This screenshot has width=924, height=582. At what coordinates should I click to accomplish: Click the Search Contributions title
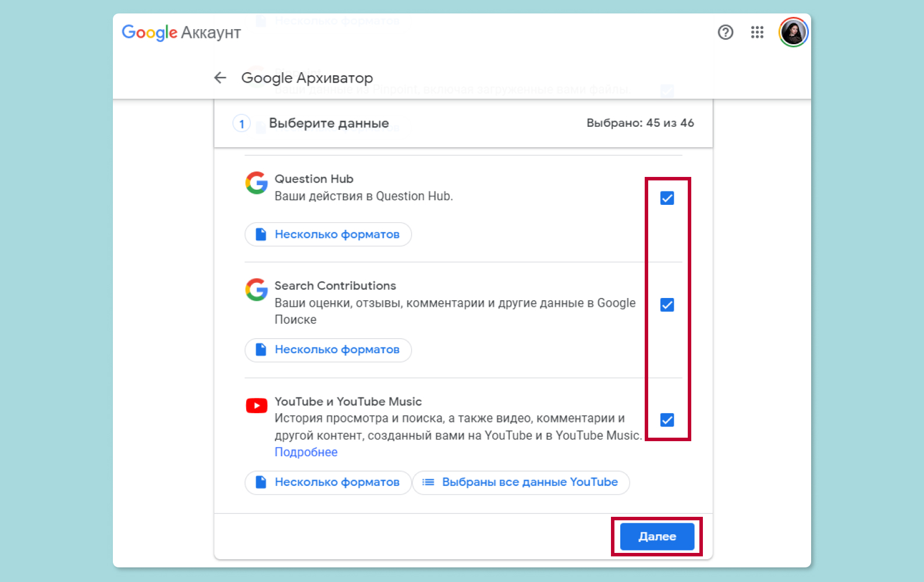(x=335, y=286)
